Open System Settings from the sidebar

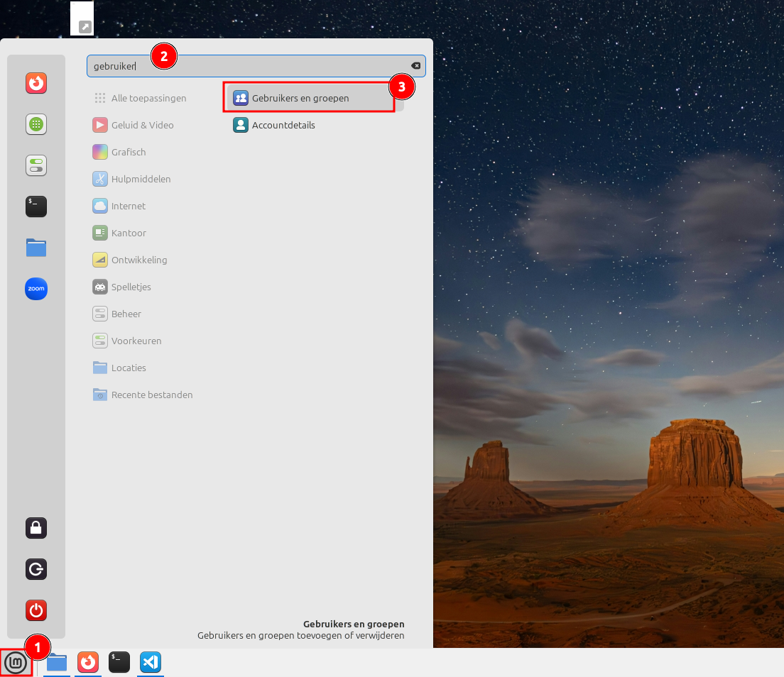click(x=36, y=165)
